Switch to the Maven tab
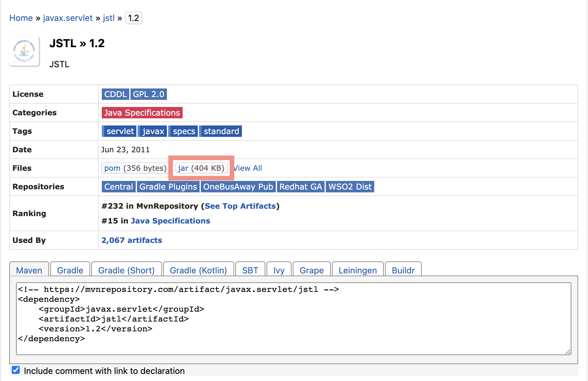 (29, 269)
